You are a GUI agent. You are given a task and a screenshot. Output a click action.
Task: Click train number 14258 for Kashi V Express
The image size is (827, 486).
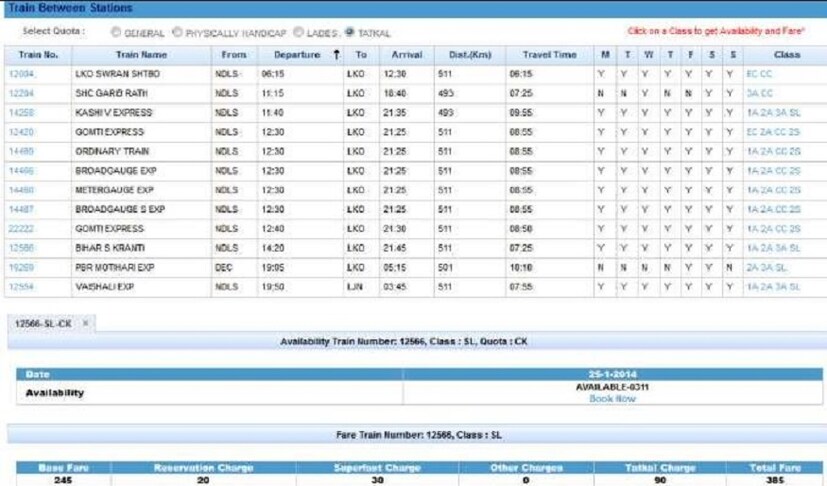pos(20,113)
